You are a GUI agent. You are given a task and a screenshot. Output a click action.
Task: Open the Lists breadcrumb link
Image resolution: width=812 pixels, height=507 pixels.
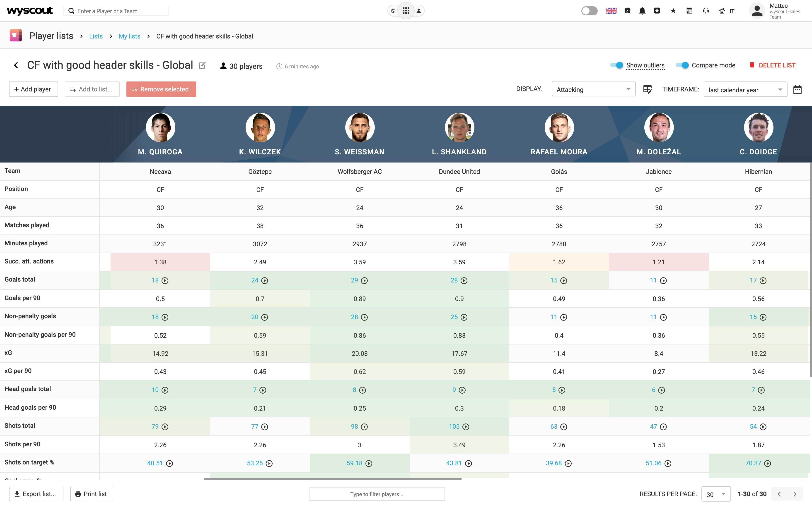click(96, 36)
